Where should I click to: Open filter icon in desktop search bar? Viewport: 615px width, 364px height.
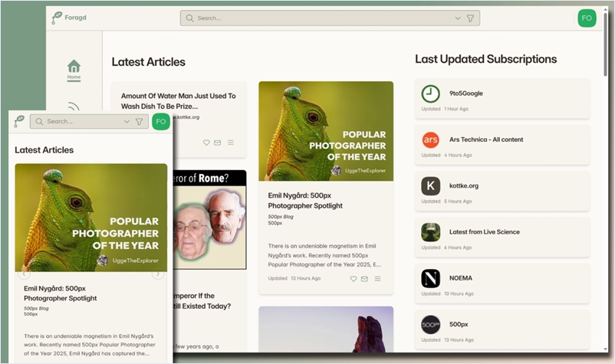(x=471, y=18)
